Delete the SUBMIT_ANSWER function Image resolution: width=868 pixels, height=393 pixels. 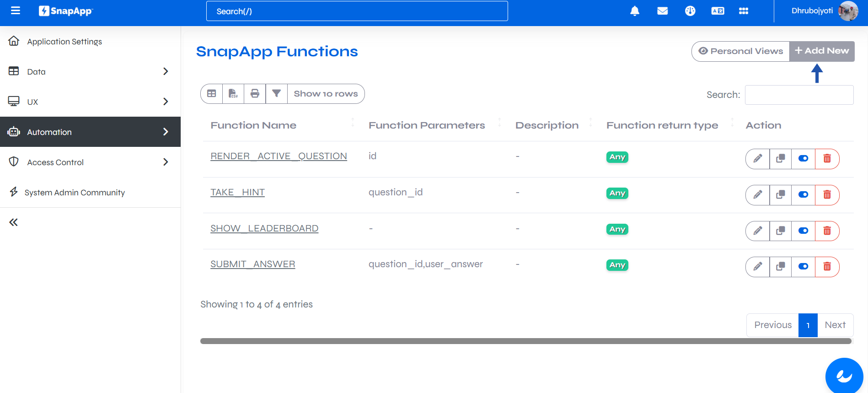pyautogui.click(x=827, y=267)
